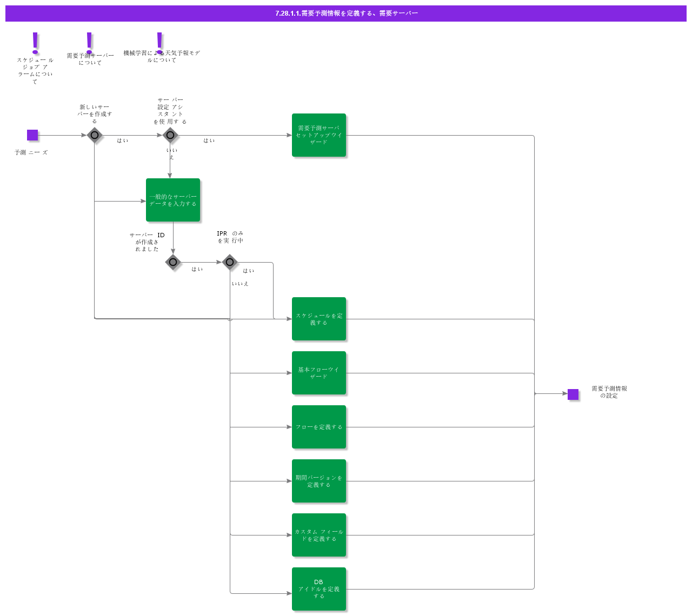This screenshot has width=692, height=616.
Task: Expand the サーバーIDが作成されました gateway node
Action: (x=172, y=262)
